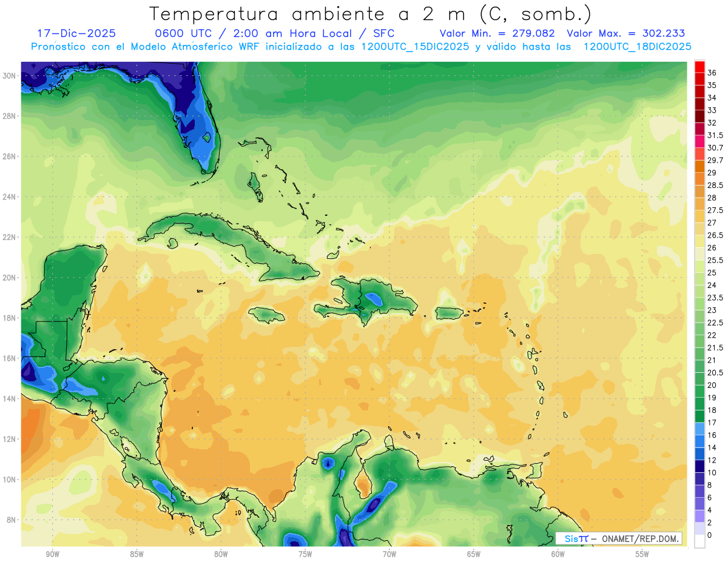Viewport: 728px width, 562px height.
Task: Click the white swatch below 0 on colorbar
Action: tap(699, 541)
